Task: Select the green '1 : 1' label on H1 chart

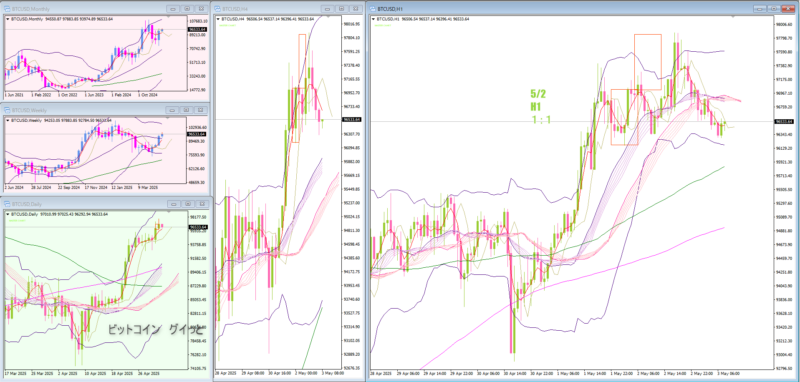Action: point(540,119)
